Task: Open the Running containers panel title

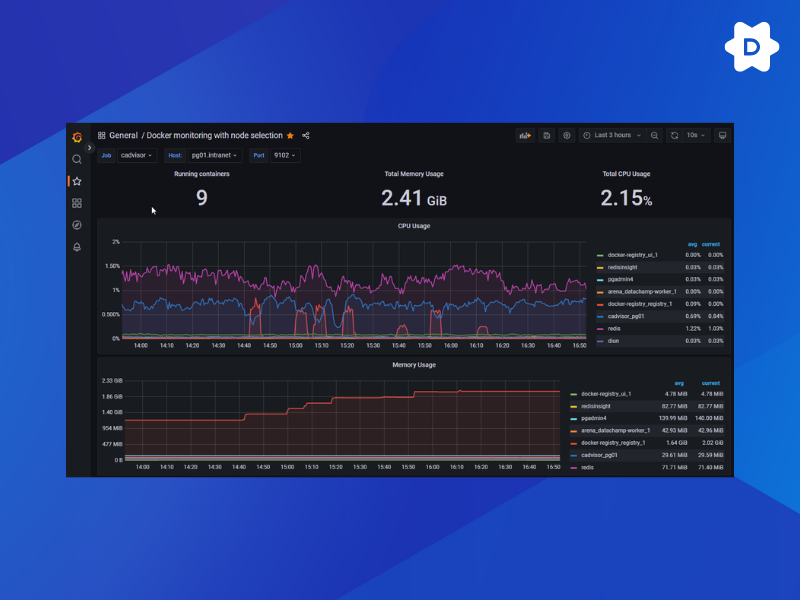Action: tap(202, 174)
